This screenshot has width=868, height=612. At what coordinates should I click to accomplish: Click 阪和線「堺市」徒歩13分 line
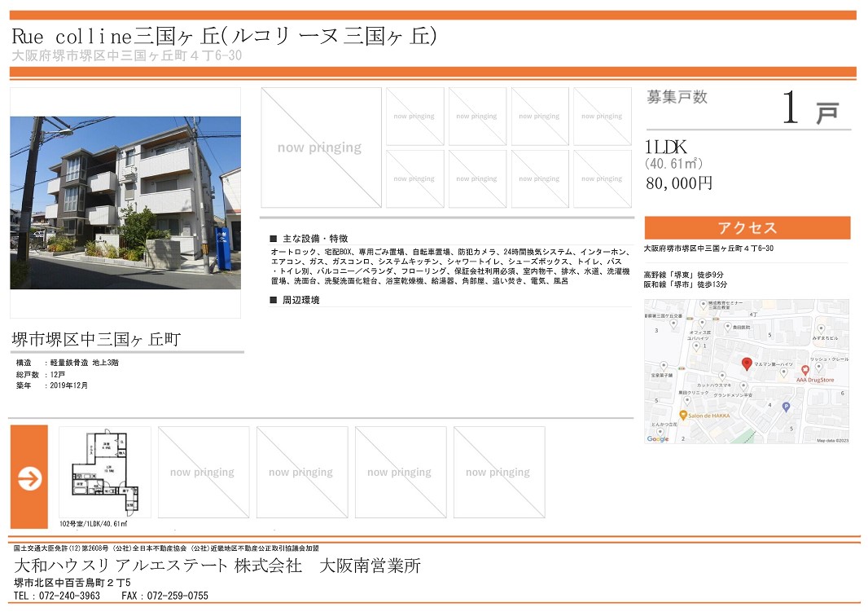click(686, 284)
